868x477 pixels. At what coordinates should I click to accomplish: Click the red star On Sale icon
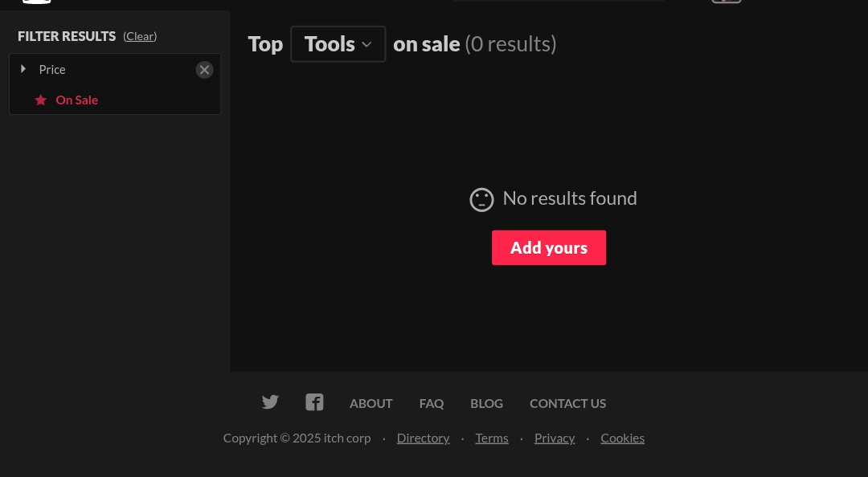pyautogui.click(x=41, y=100)
